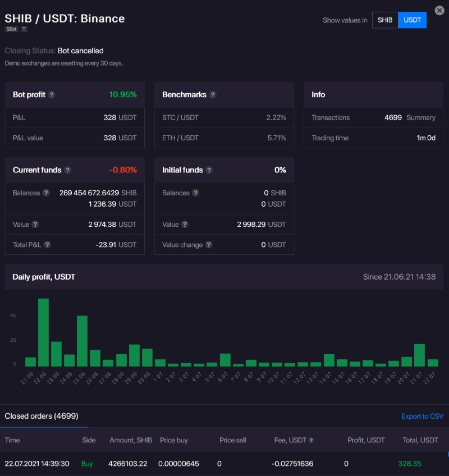Click the 269 454 672.6429 SHIB balance
The image size is (449, 476).
point(98,193)
